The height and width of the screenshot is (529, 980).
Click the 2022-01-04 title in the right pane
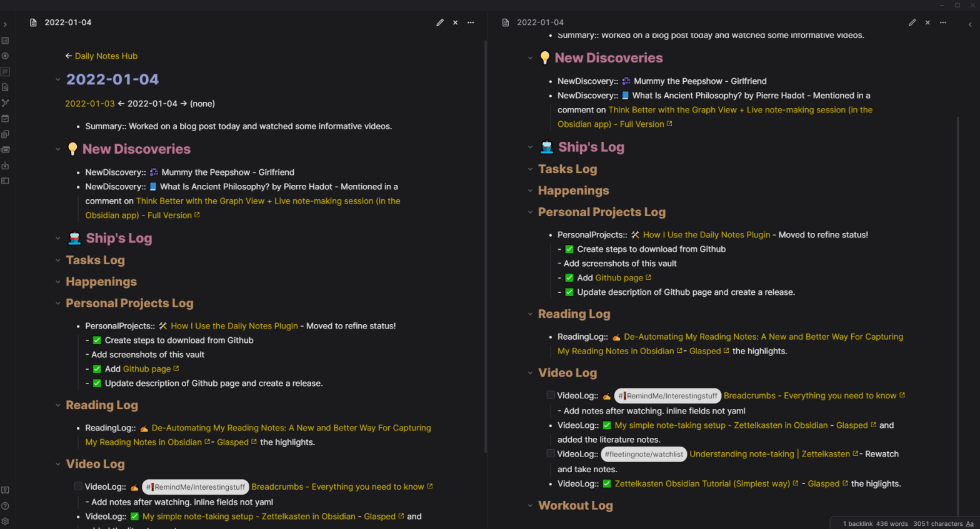pos(540,22)
